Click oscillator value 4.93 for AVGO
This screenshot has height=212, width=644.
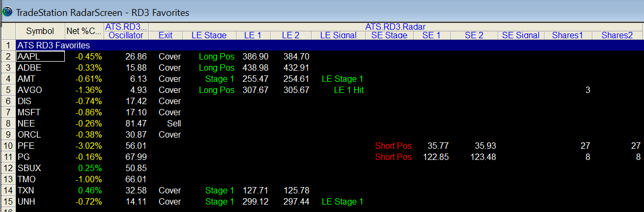point(138,90)
